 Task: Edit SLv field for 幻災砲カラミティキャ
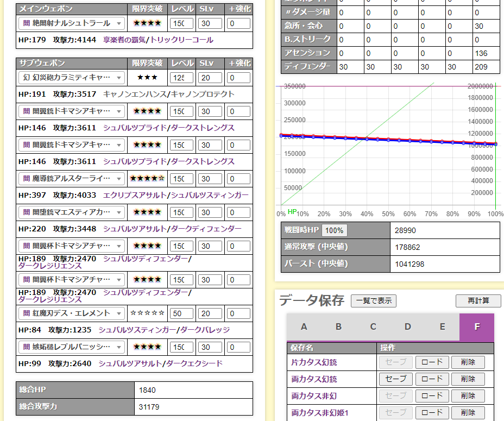[210, 78]
